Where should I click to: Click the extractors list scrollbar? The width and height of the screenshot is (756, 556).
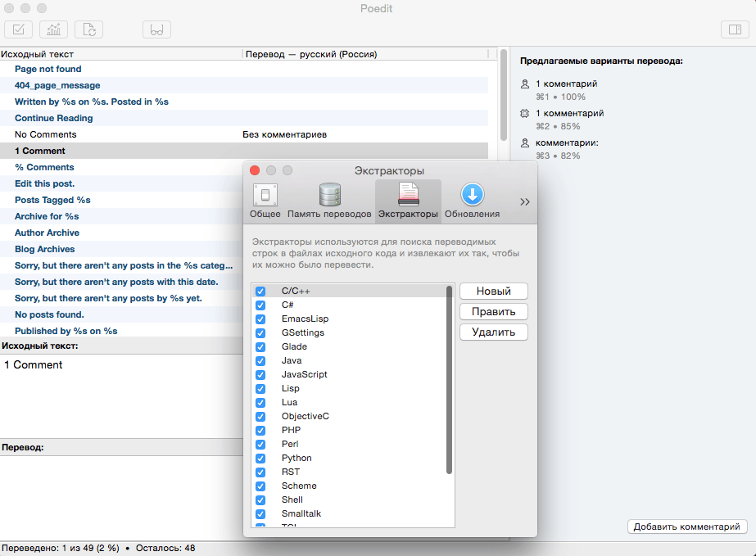point(449,379)
